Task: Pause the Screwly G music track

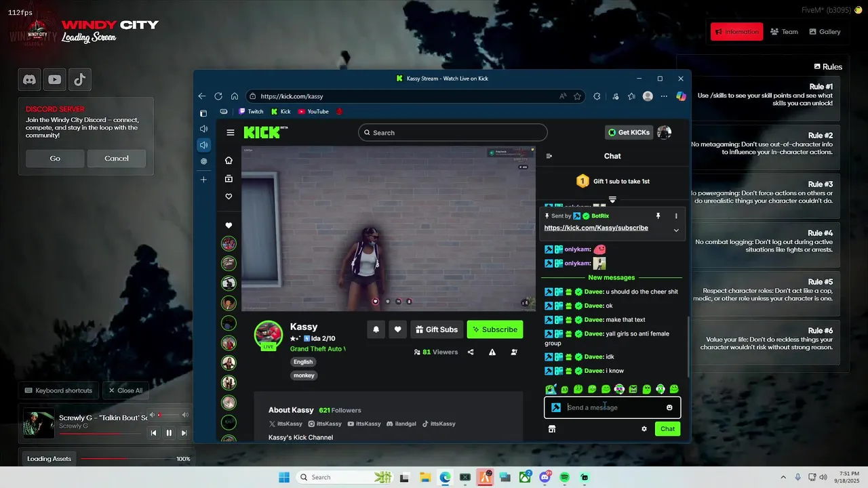Action: point(169,432)
